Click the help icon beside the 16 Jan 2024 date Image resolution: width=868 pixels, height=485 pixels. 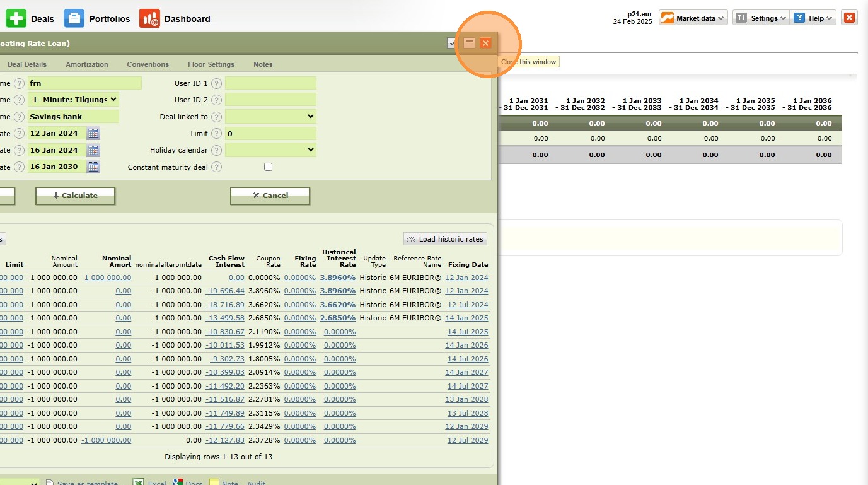pyautogui.click(x=19, y=150)
